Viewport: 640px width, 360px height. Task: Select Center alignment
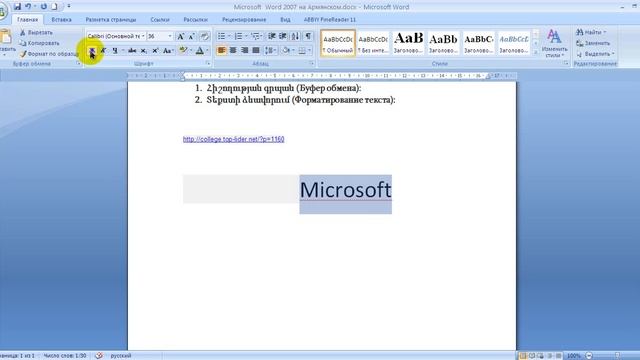pyautogui.click(x=233, y=51)
